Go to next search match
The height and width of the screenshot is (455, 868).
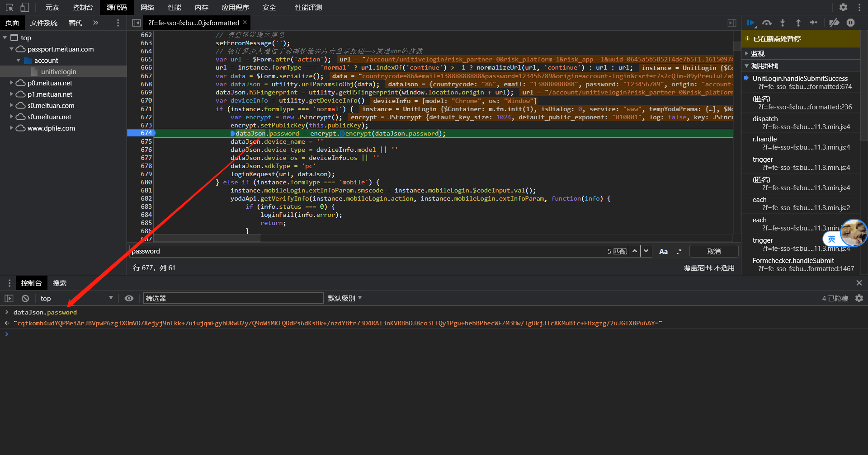[646, 251]
